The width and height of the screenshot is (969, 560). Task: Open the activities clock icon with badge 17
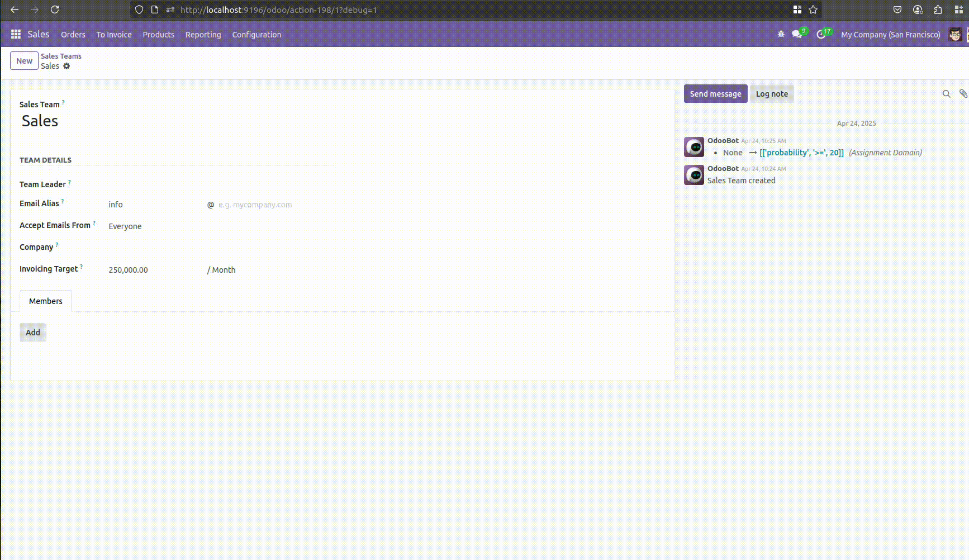click(x=822, y=34)
